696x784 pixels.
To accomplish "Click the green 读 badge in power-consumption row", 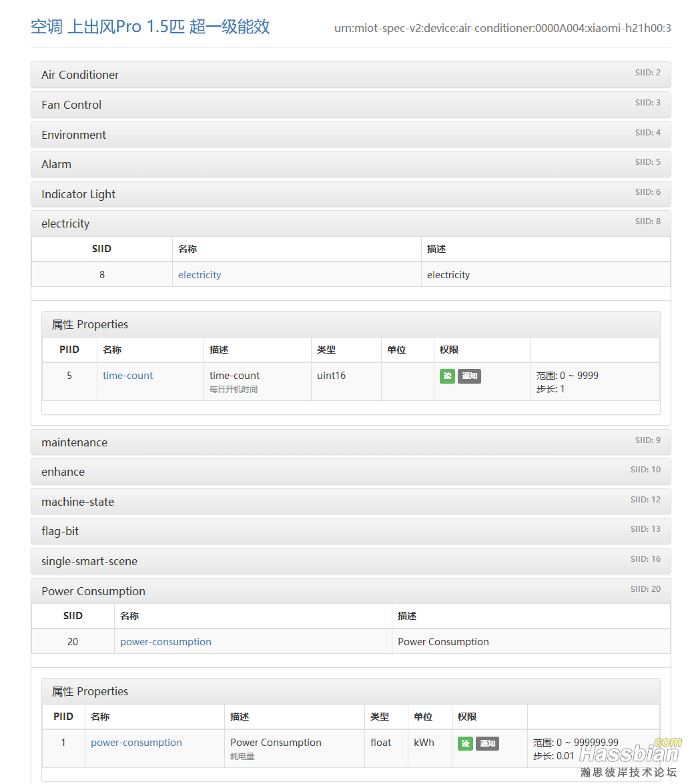I will 465,743.
